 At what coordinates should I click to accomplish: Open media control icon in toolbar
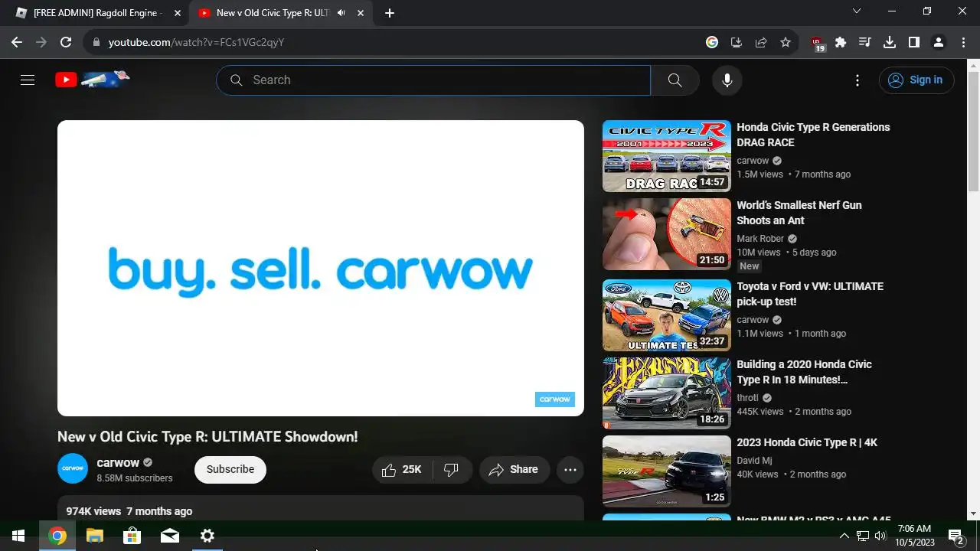click(865, 42)
